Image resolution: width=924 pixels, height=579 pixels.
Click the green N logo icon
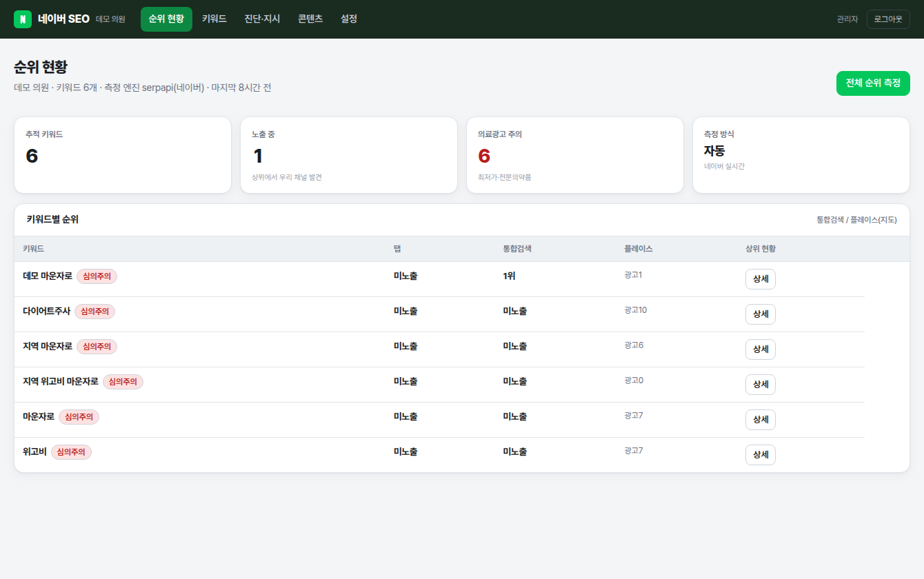tap(23, 19)
